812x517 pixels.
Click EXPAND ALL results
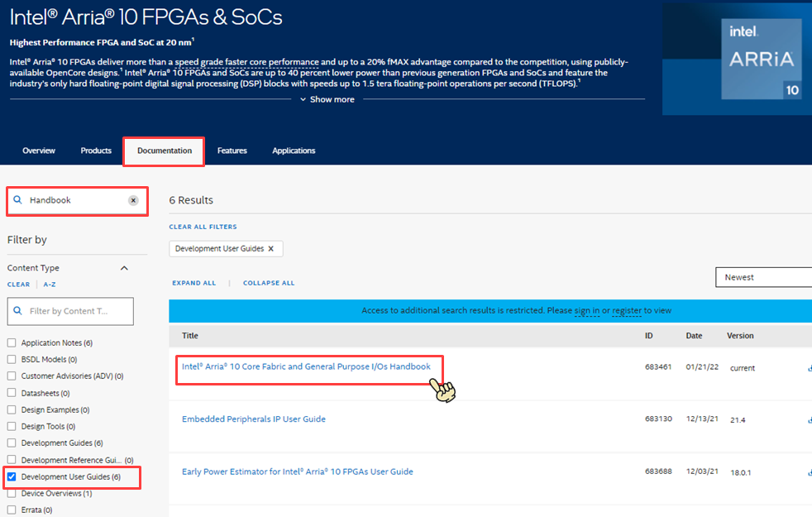[194, 283]
